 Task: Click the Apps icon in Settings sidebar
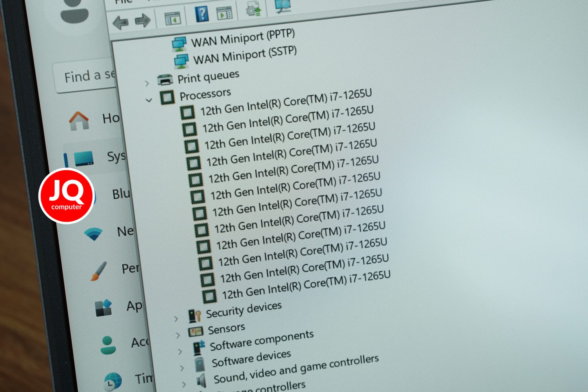(104, 308)
